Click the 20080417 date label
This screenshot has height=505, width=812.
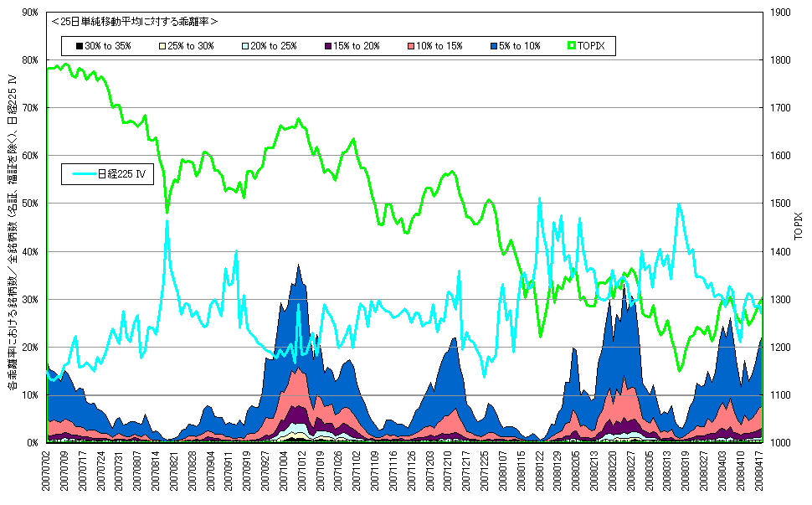pyautogui.click(x=758, y=471)
